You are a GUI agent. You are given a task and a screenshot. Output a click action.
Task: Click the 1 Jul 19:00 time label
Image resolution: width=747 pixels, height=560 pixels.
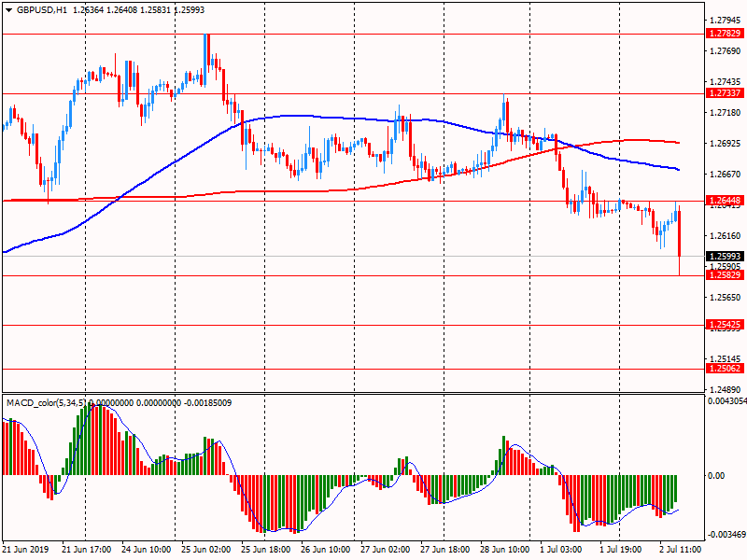[622, 549]
